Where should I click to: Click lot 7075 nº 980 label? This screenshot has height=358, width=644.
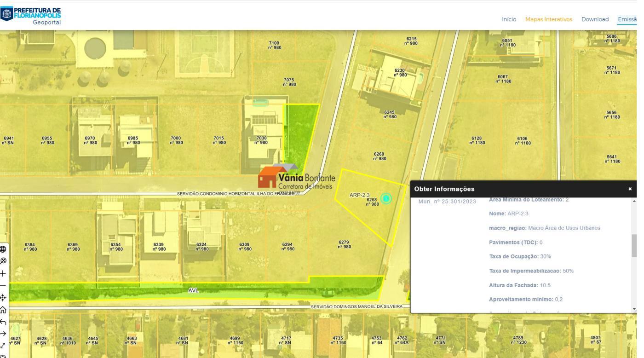click(289, 82)
